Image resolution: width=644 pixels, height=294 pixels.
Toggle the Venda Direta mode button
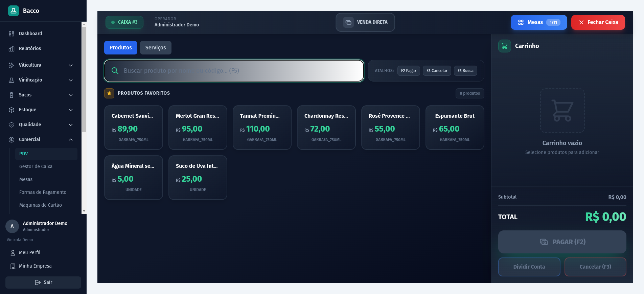[x=365, y=22]
